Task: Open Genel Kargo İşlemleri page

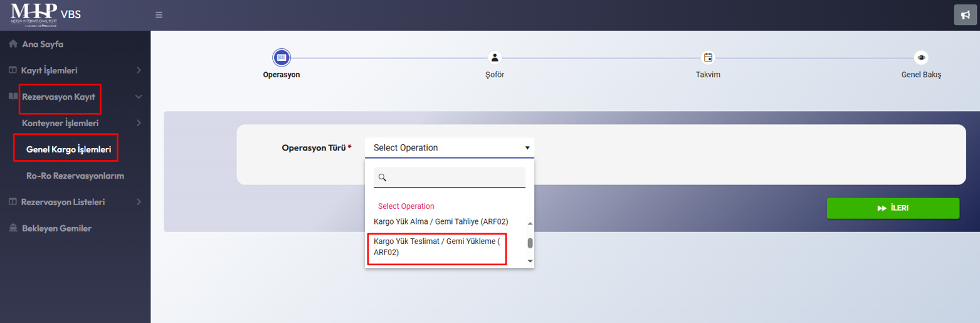Action: pyautogui.click(x=68, y=150)
